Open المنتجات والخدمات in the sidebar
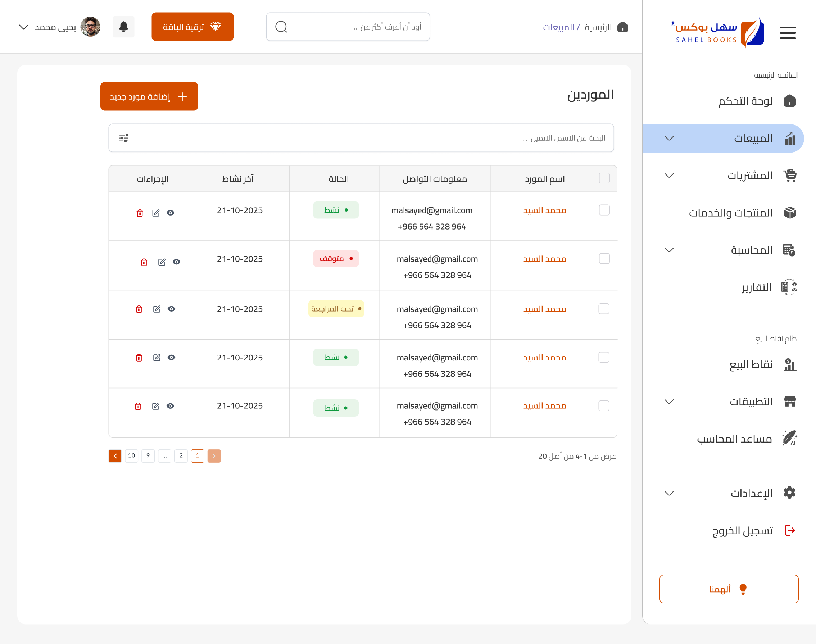The width and height of the screenshot is (816, 644). [730, 213]
